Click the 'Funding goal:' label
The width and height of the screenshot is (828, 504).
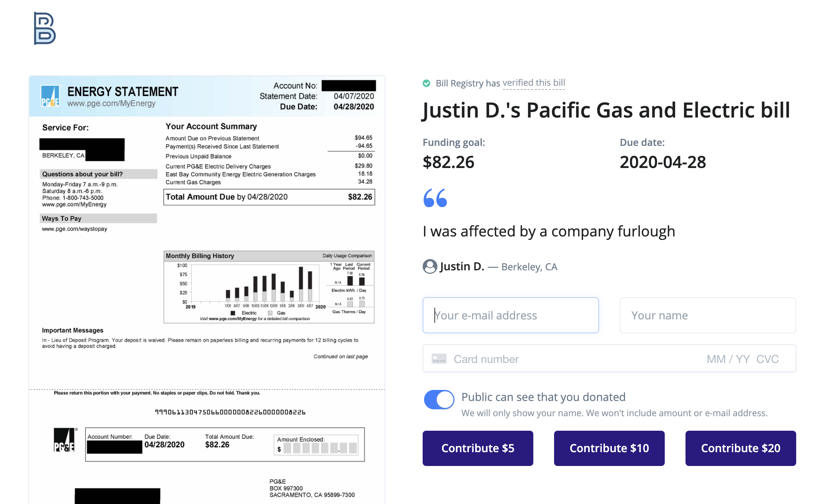[454, 142]
